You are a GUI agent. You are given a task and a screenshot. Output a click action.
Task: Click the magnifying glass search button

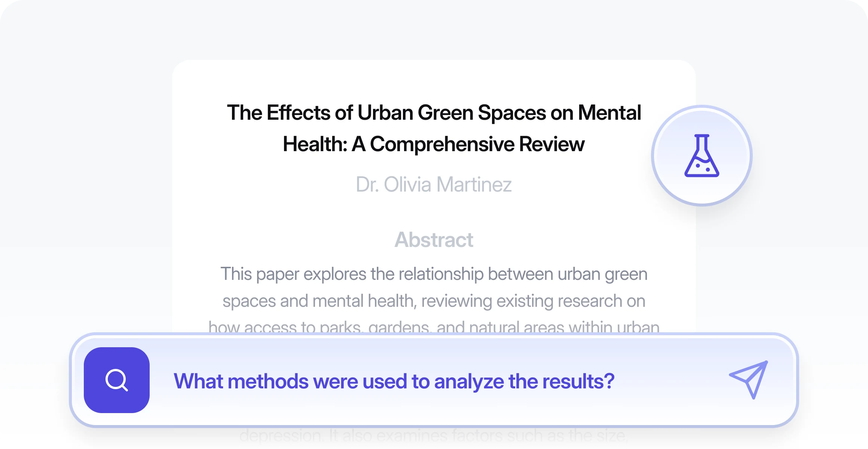click(116, 380)
